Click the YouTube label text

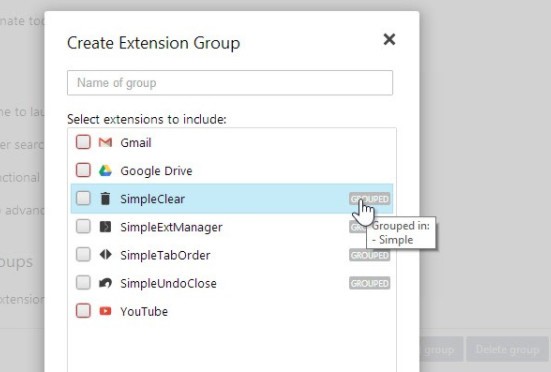click(x=144, y=312)
